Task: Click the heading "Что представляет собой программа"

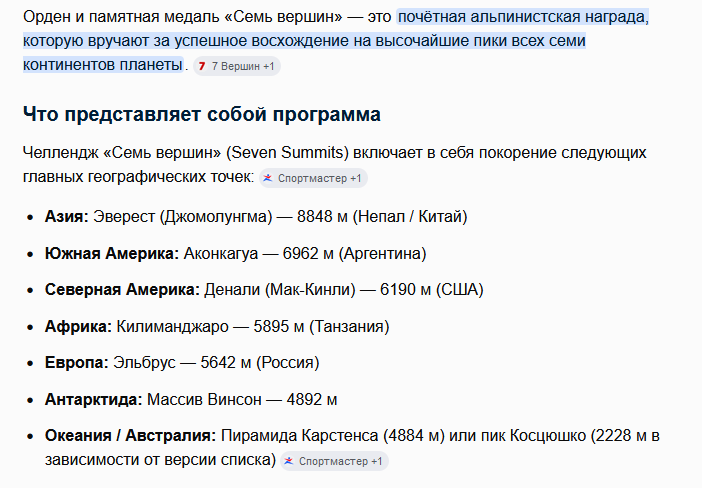Action: pos(202,114)
